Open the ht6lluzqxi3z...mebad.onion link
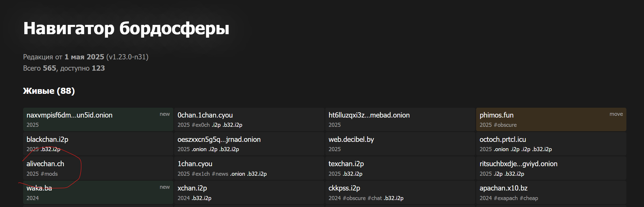Screen dimensions: 644x207 (369, 115)
